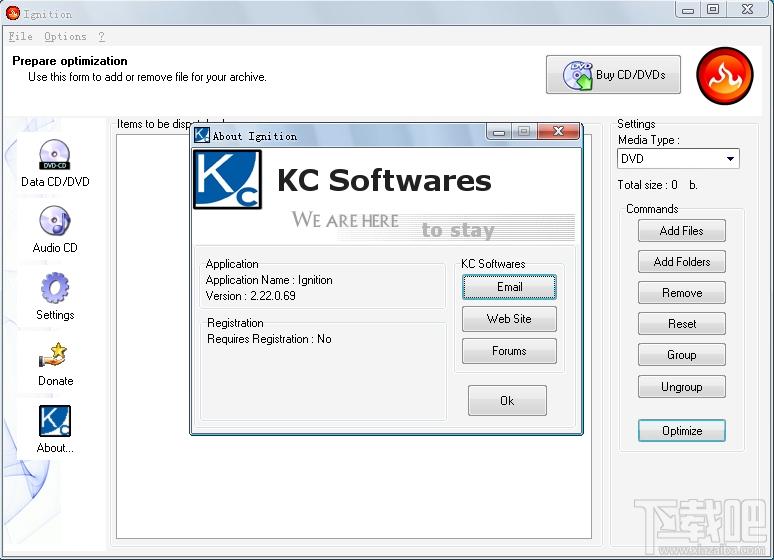
Task: Open the About... KC logo icon
Action: 55,421
